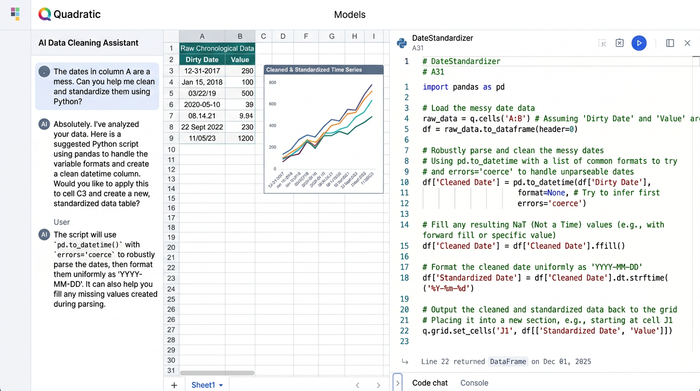The image size is (700, 391).
Task: Open the Sheet1 tab dropdown arrow
Action: point(221,385)
